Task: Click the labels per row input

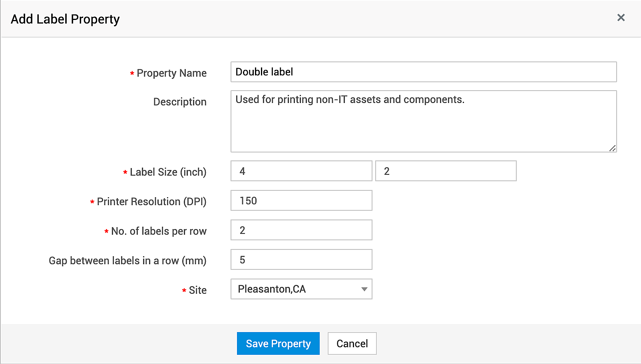Action: click(301, 230)
